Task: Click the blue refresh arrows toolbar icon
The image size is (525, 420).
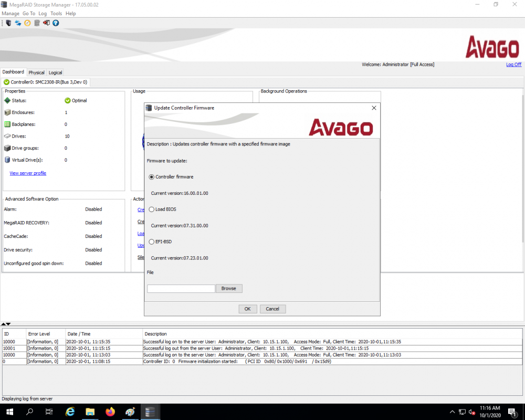Action: [x=18, y=23]
